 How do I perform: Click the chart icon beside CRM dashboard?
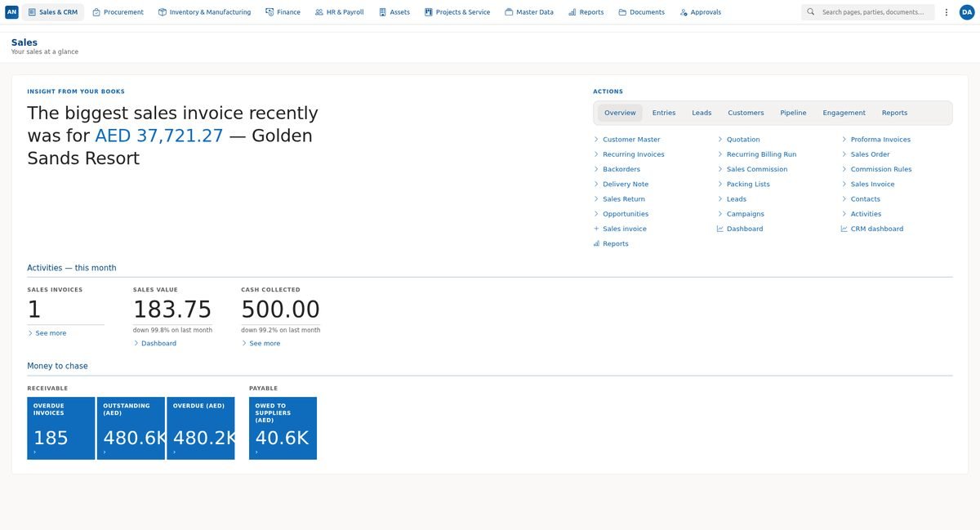844,229
